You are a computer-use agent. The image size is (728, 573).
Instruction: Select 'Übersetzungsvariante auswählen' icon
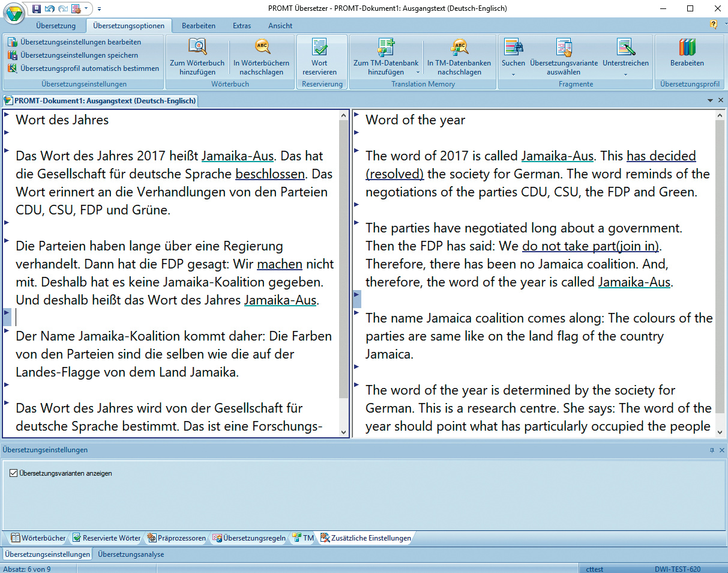(564, 47)
